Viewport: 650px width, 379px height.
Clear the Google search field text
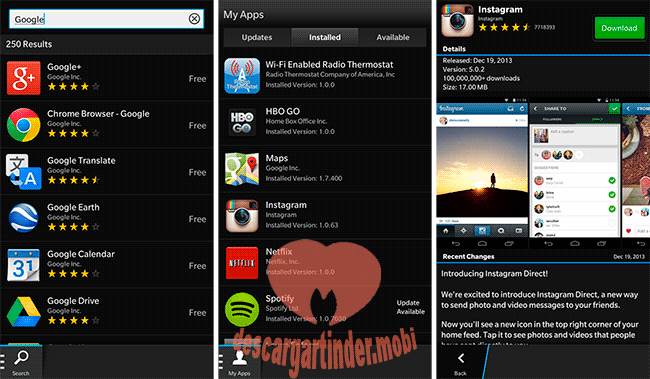[194, 19]
